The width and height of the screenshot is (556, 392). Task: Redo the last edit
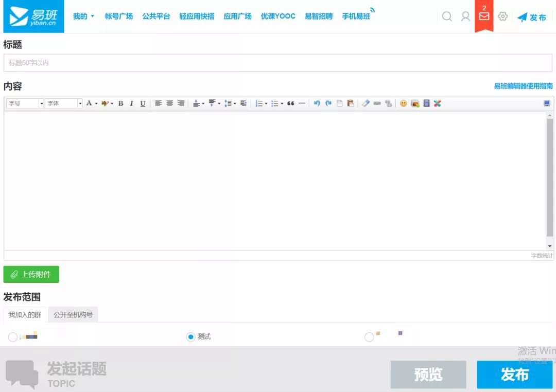coord(328,103)
